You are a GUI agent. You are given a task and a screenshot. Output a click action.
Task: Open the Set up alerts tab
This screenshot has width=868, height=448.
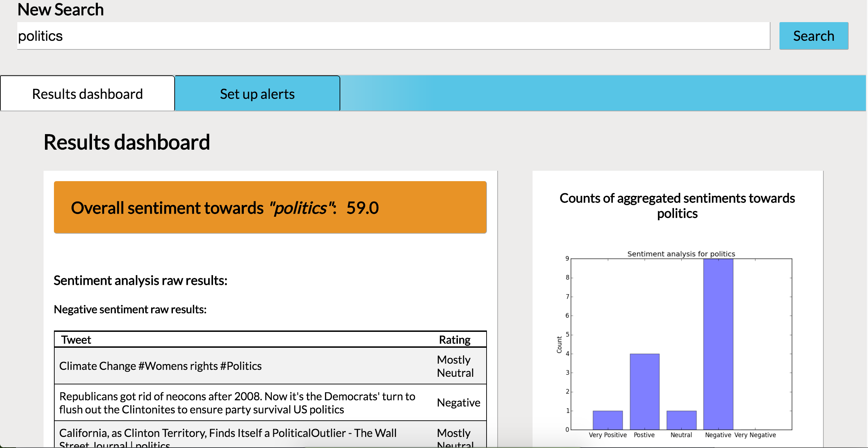tap(257, 94)
